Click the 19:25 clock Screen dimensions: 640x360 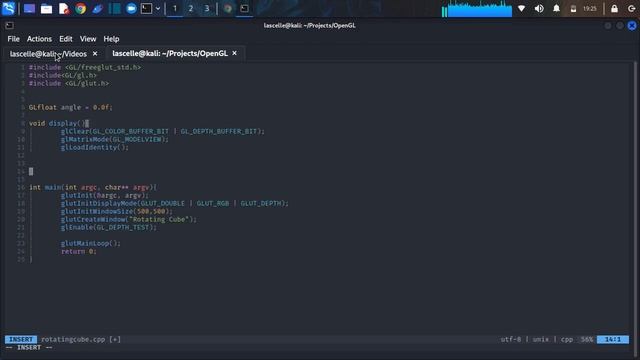click(x=590, y=9)
